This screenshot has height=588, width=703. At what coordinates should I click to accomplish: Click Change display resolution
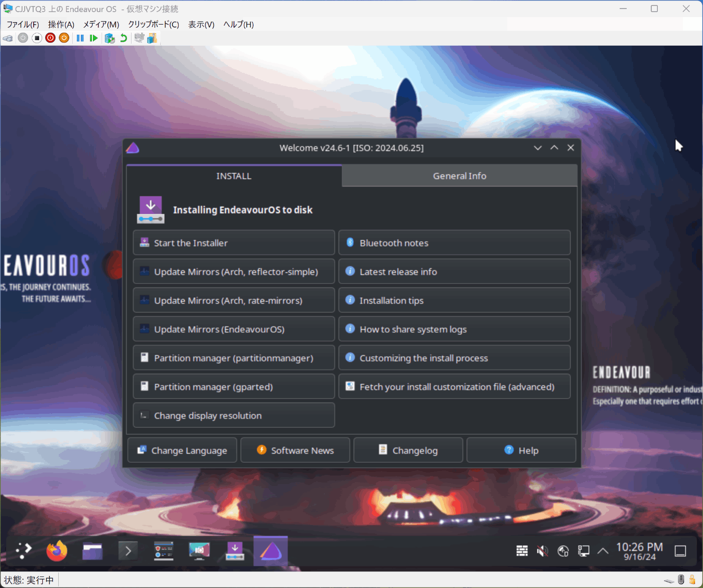click(234, 415)
